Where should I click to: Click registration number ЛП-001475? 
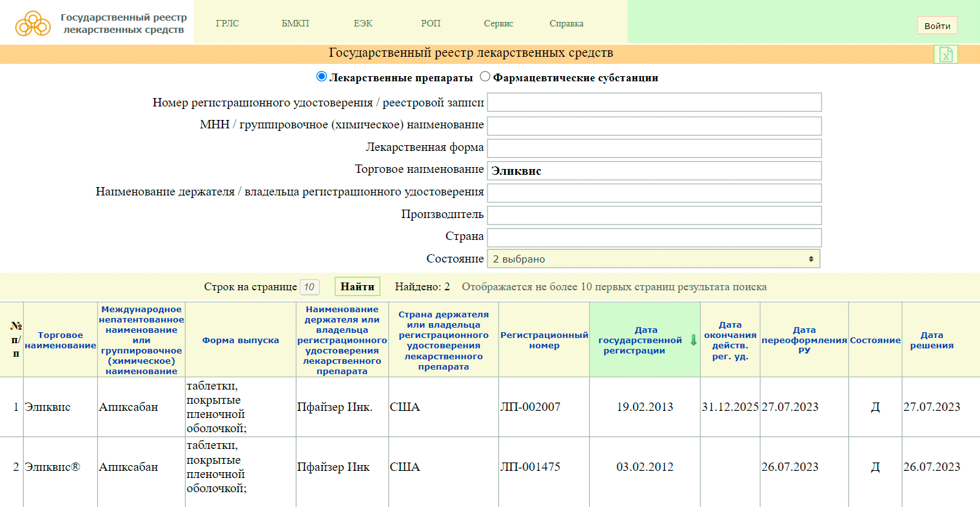(x=531, y=467)
